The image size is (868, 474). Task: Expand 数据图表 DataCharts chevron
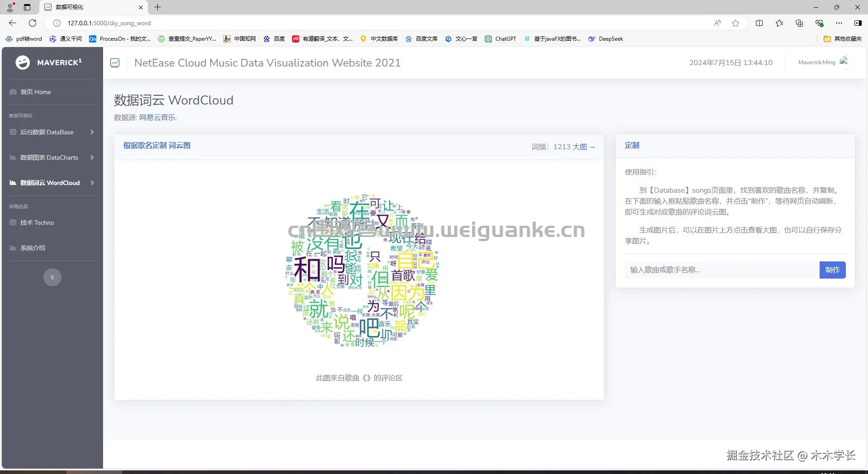coord(92,157)
